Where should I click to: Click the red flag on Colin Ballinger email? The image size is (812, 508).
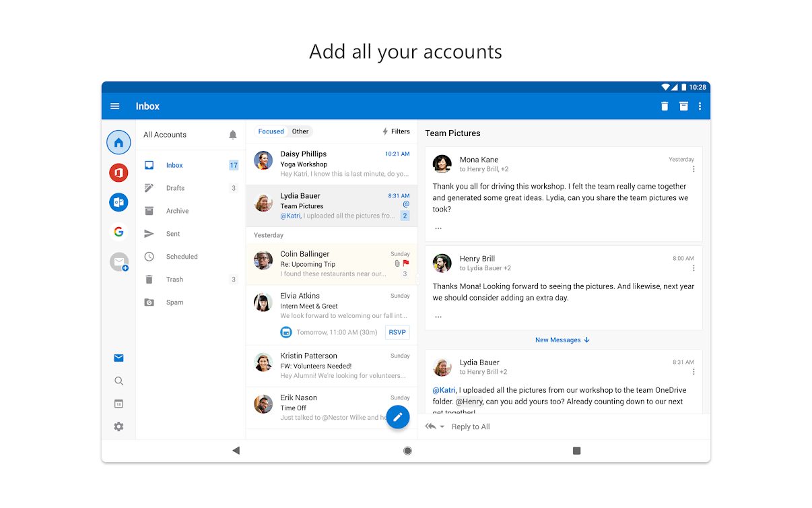406,263
